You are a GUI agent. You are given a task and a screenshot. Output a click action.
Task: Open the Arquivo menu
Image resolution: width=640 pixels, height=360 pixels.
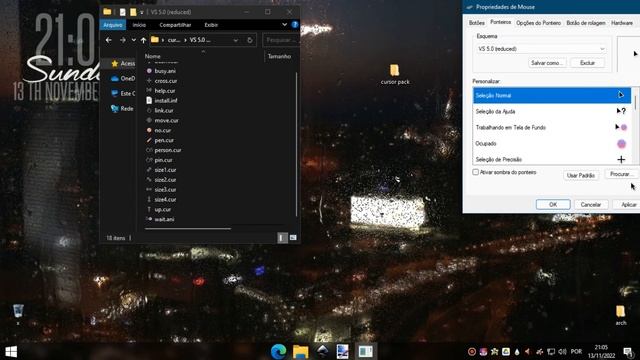pos(113,25)
